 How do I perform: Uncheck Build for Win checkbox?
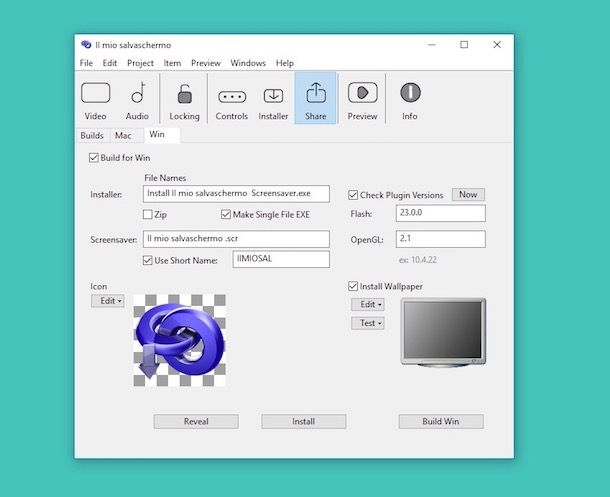pyautogui.click(x=93, y=158)
